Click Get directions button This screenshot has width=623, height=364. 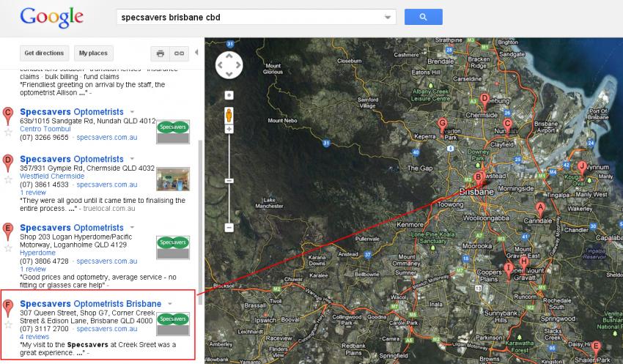pos(44,53)
